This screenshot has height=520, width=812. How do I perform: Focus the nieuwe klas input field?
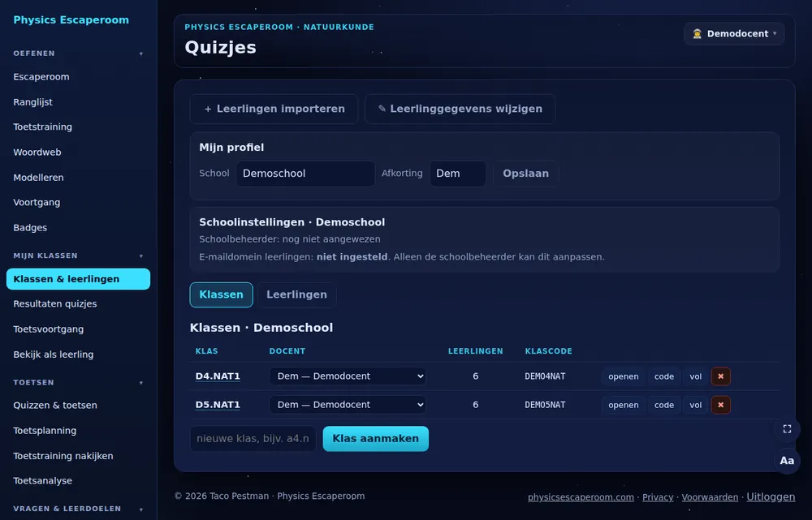pyautogui.click(x=253, y=439)
